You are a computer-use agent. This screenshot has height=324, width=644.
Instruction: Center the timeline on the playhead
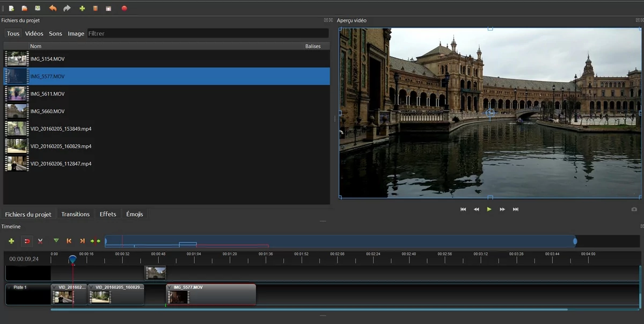tap(96, 241)
